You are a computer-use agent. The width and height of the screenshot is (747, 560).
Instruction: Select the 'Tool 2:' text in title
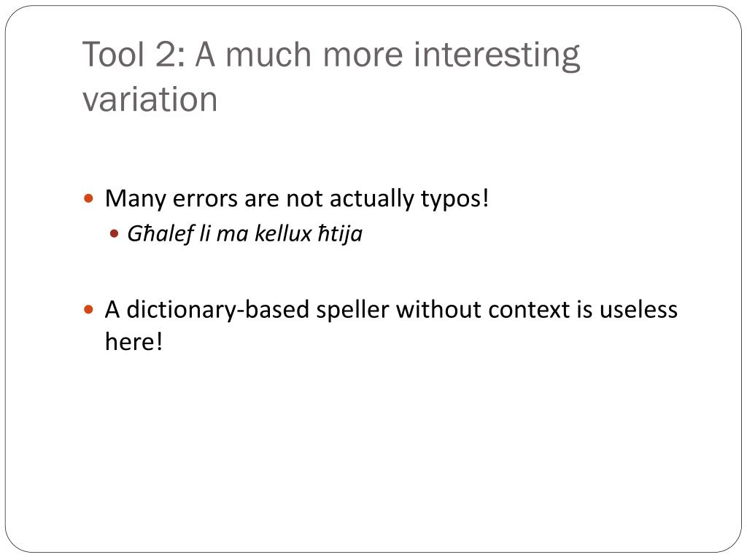click(134, 54)
